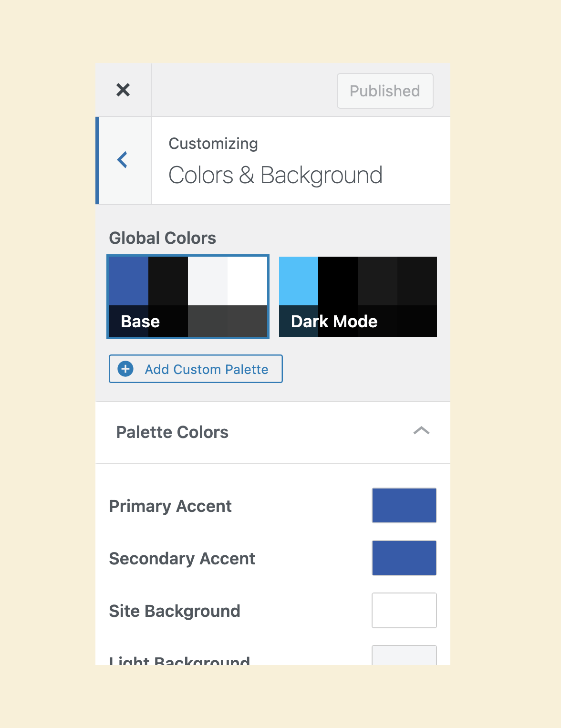The height and width of the screenshot is (728, 561).
Task: Click the Published button
Action: (385, 91)
